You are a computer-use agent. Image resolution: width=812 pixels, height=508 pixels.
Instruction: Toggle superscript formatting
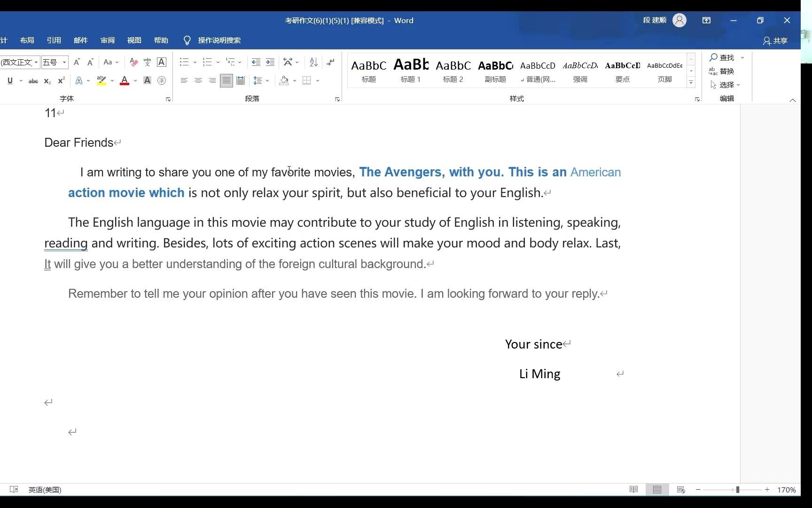tap(61, 81)
